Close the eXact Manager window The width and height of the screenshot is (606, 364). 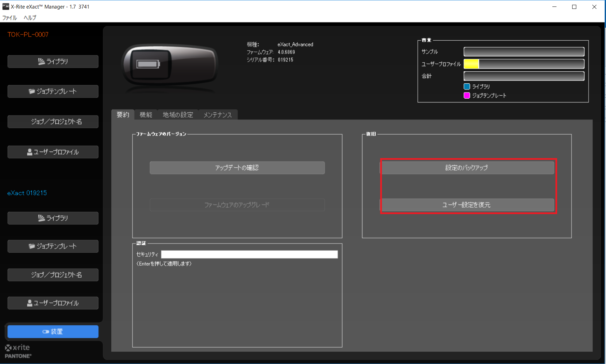coord(594,7)
